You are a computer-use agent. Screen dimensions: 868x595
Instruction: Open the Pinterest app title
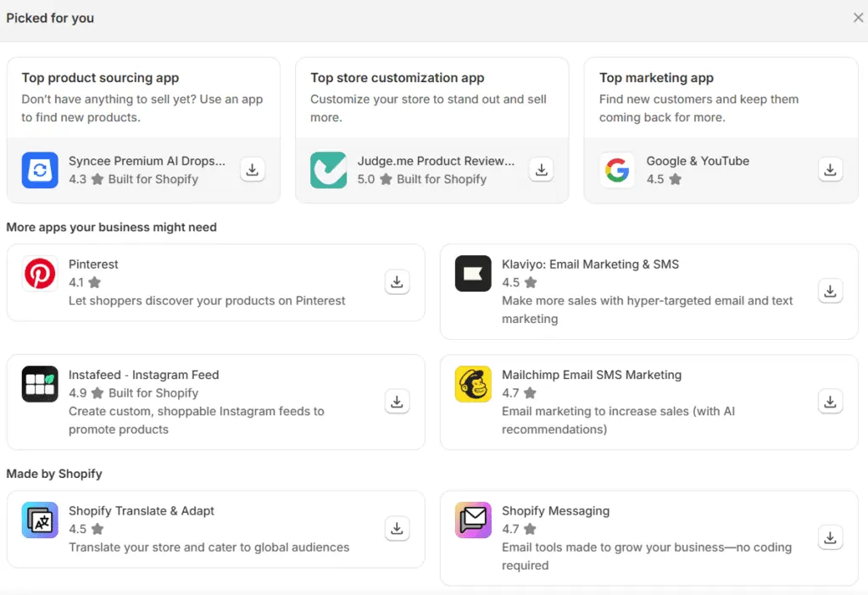click(93, 264)
